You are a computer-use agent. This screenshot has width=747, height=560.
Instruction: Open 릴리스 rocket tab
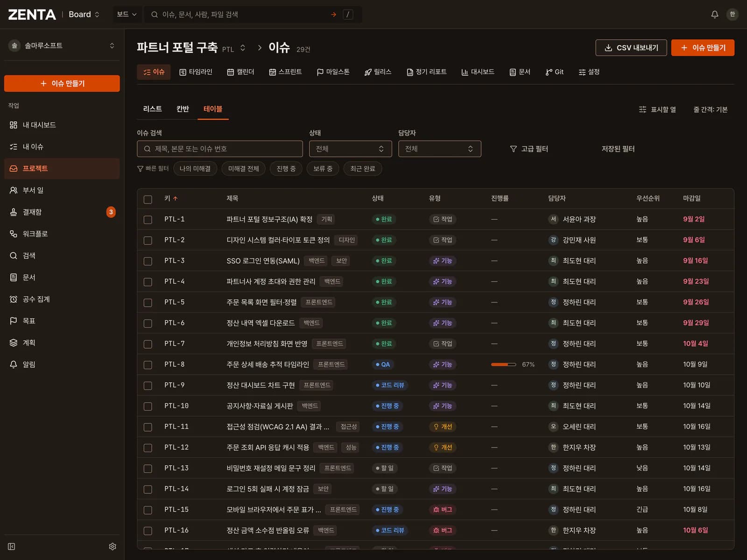378,72
